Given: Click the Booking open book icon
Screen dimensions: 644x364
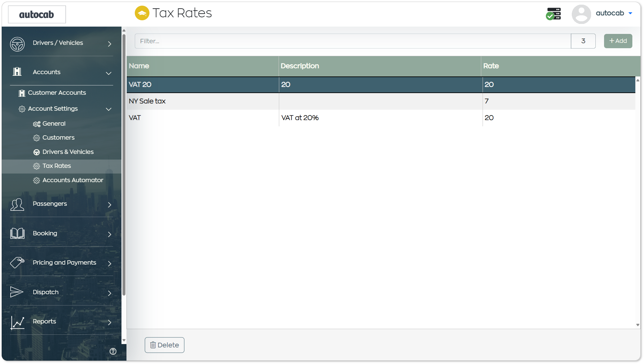Looking at the screenshot, I should pyautogui.click(x=17, y=233).
